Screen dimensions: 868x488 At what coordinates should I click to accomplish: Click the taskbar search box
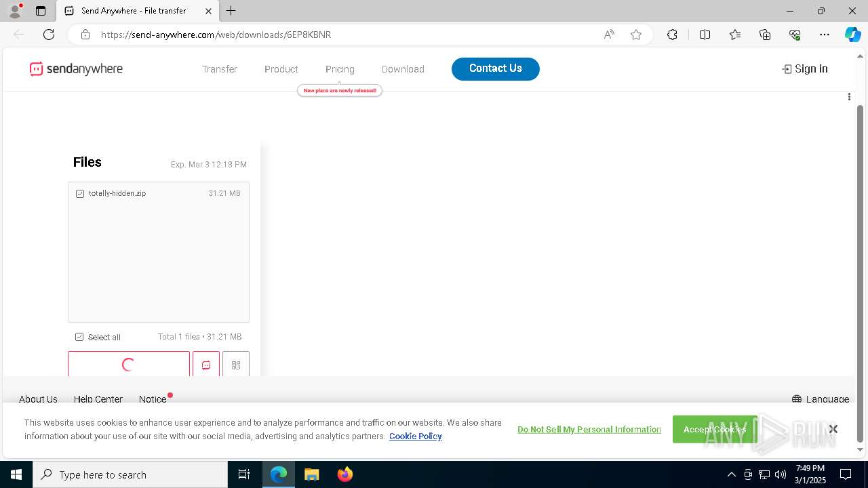[x=130, y=474]
